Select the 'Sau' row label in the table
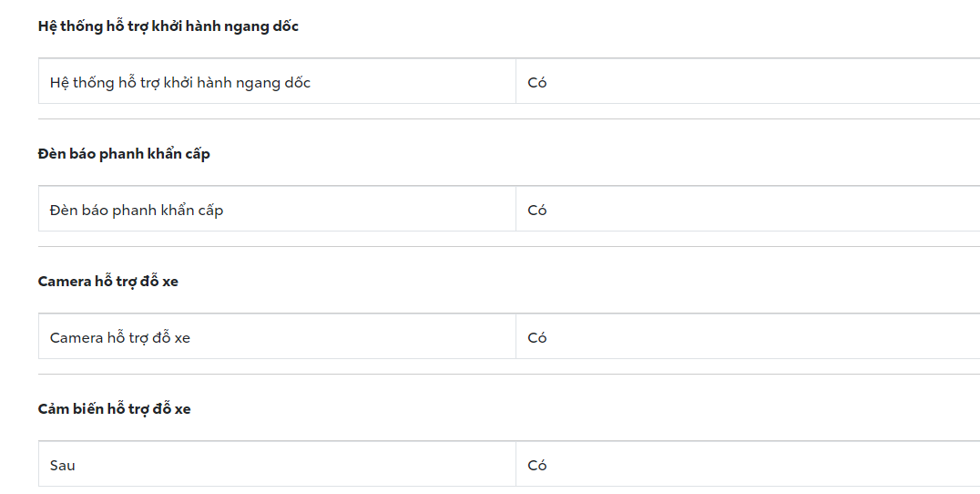Screen dimensions: 980x494 click(x=63, y=466)
